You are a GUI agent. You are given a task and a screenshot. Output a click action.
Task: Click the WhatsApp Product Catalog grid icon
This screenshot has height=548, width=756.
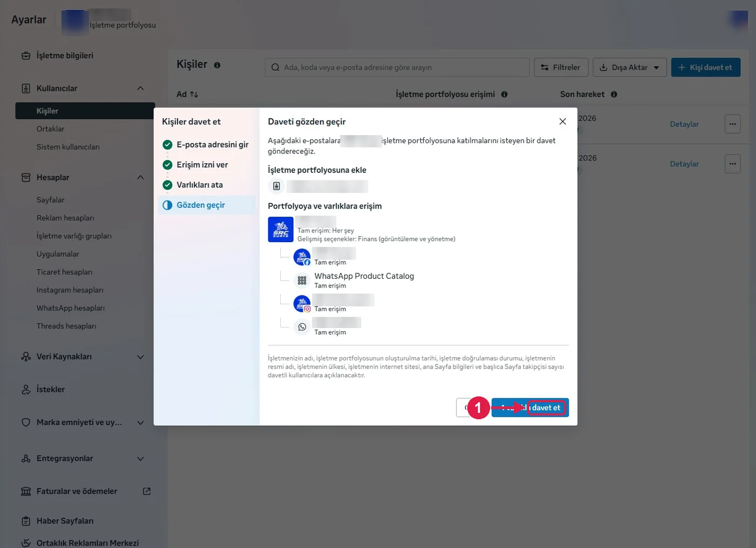[x=302, y=280]
